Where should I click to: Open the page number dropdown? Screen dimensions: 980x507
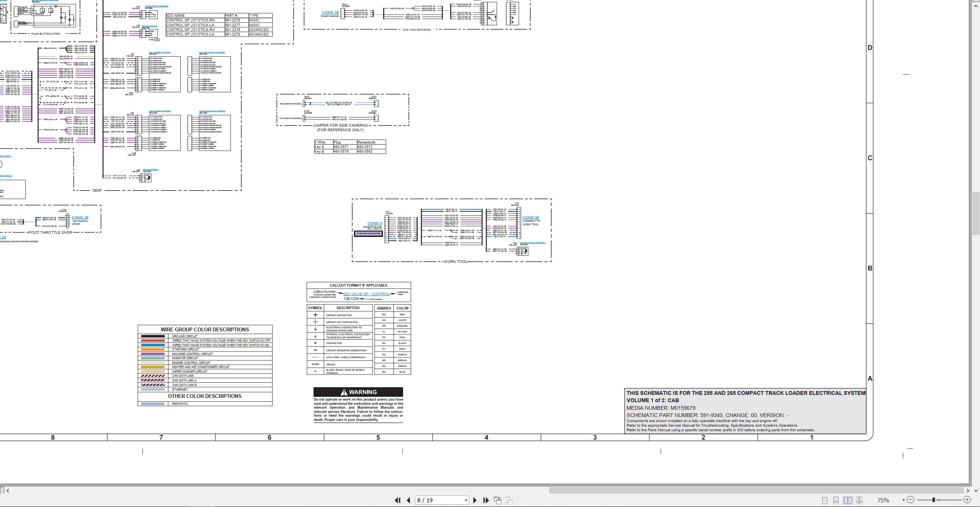(466, 500)
